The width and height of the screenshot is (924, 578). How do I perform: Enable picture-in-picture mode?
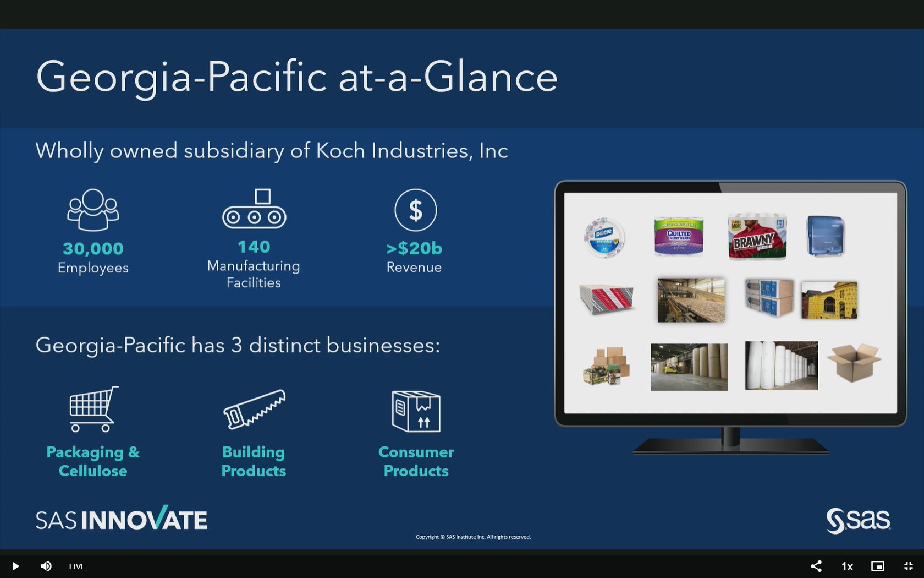click(x=878, y=566)
